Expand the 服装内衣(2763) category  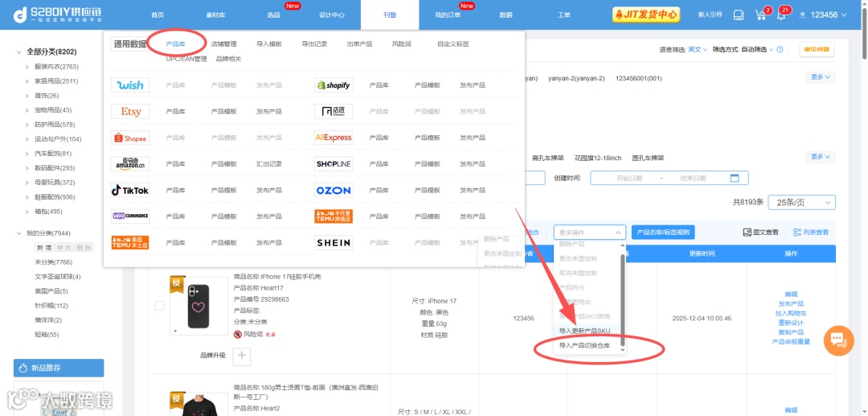point(27,67)
